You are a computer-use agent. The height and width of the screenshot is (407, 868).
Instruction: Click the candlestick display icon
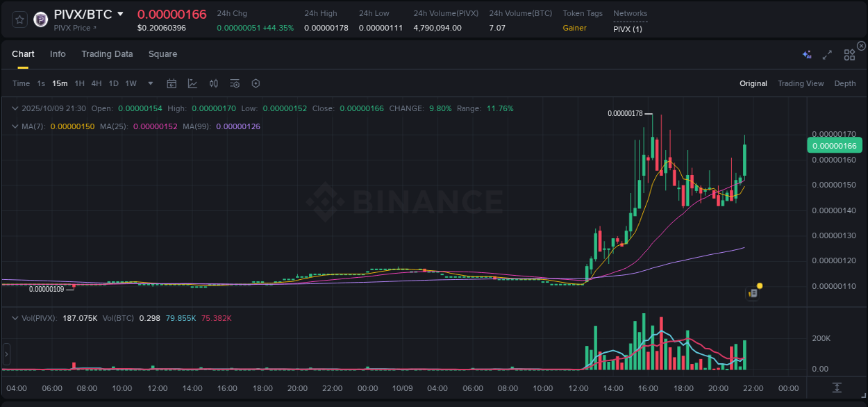(214, 83)
